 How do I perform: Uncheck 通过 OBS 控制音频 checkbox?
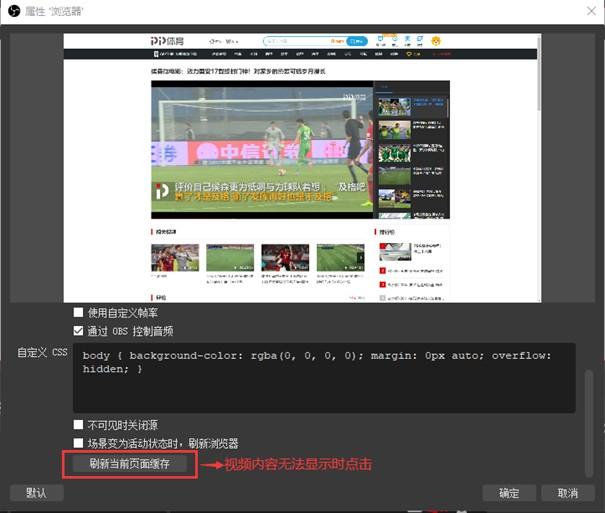point(78,331)
